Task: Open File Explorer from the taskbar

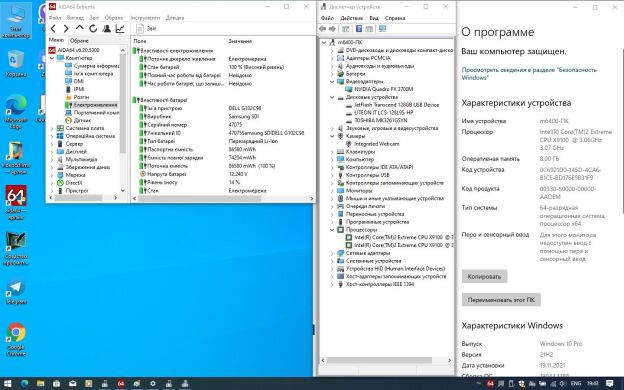Action: pyautogui.click(x=41, y=384)
